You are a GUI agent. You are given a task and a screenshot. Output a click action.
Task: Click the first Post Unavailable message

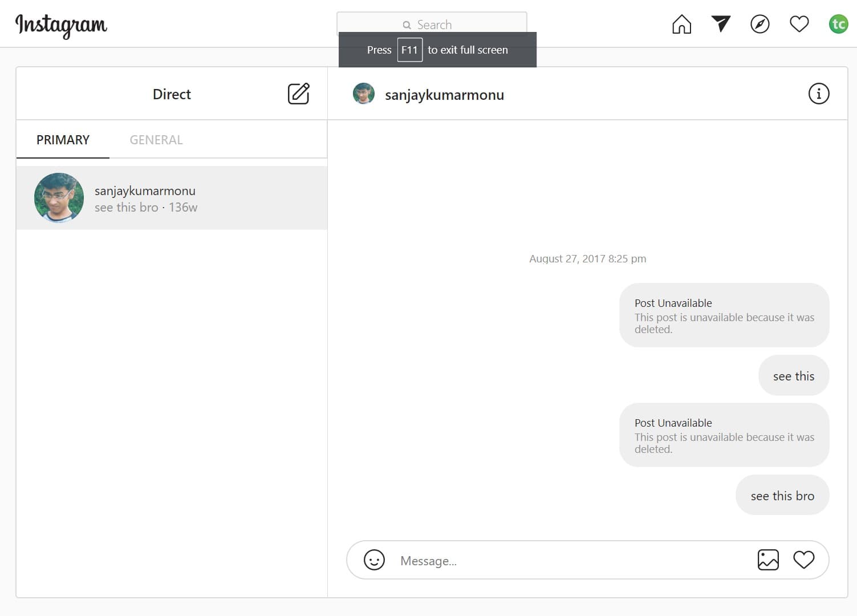pos(724,315)
